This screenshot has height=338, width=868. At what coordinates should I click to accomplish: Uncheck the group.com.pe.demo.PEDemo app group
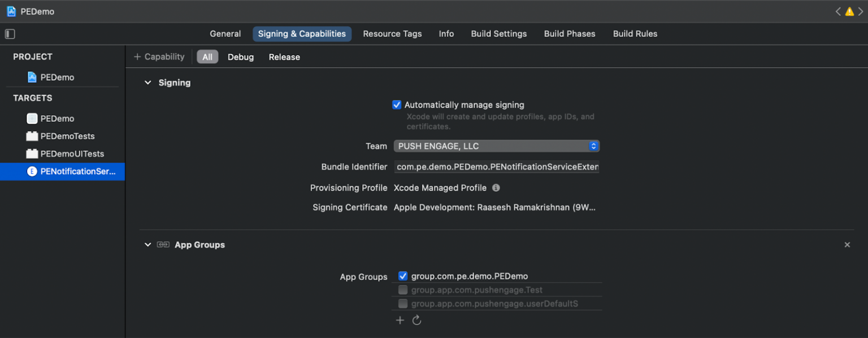pos(403,276)
